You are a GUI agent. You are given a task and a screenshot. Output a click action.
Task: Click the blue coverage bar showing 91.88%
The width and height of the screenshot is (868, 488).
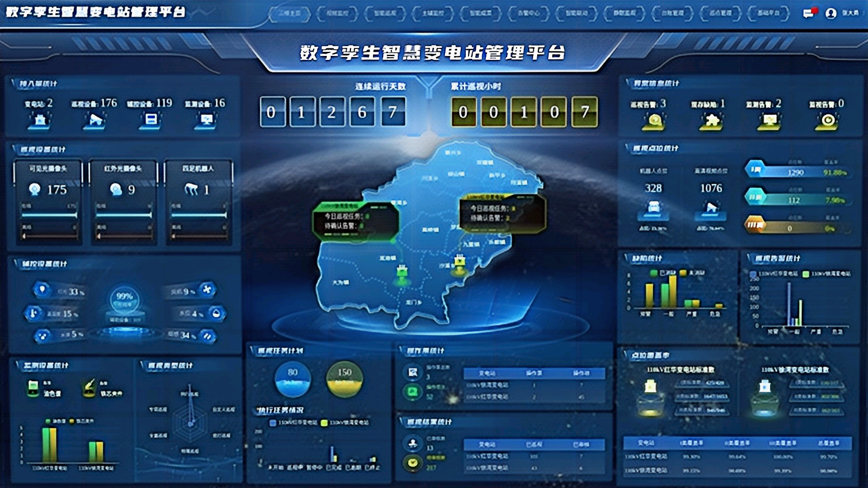pos(806,172)
